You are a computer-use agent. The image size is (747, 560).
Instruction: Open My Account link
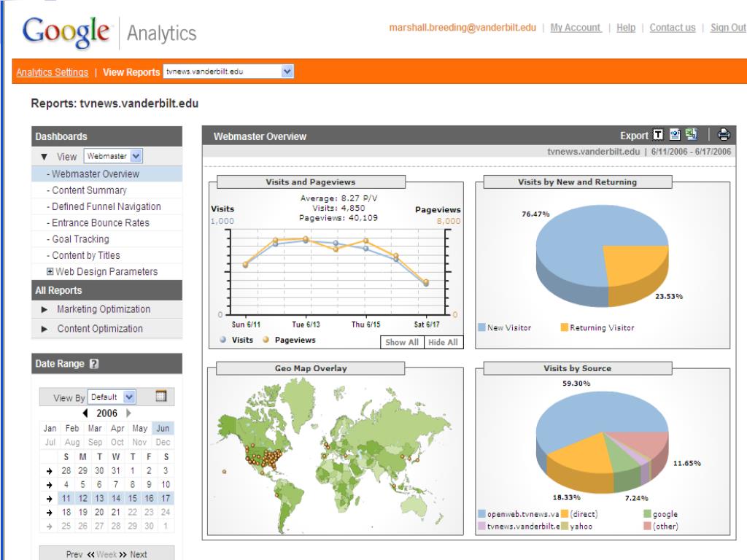[576, 28]
